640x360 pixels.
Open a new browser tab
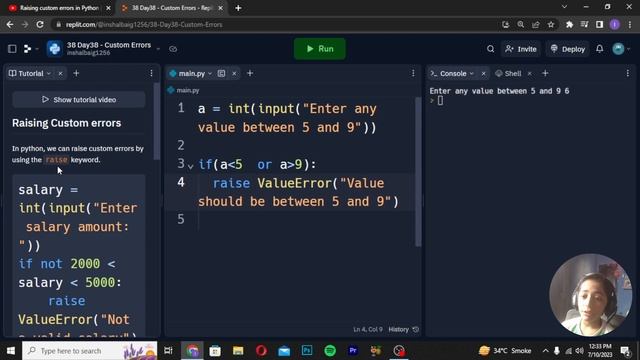(x=238, y=8)
